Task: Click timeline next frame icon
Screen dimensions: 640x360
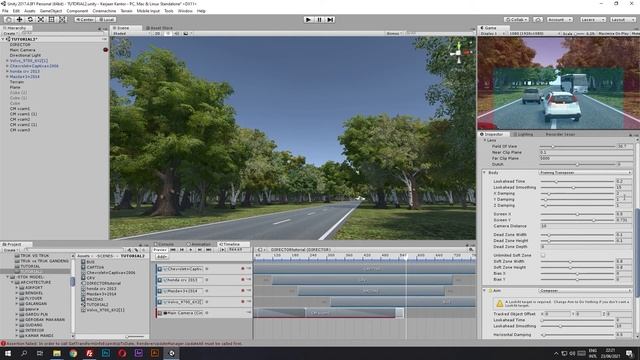Action: coord(200,249)
